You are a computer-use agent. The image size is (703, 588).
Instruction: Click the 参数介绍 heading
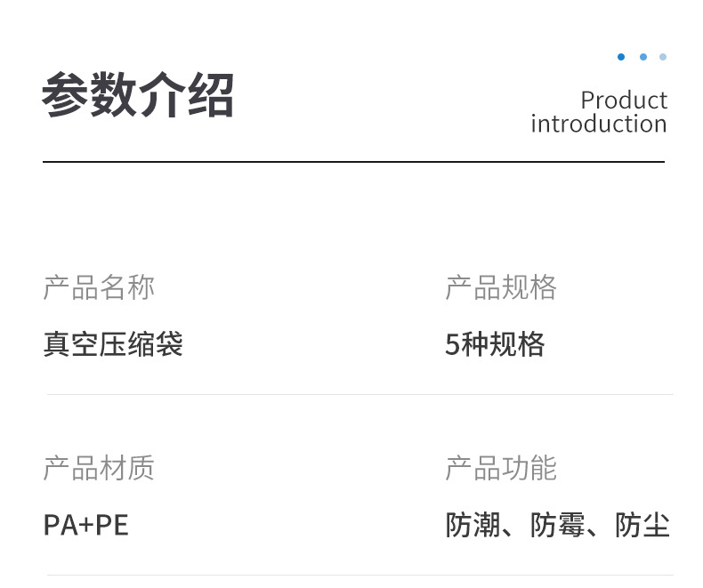pyautogui.click(x=138, y=95)
